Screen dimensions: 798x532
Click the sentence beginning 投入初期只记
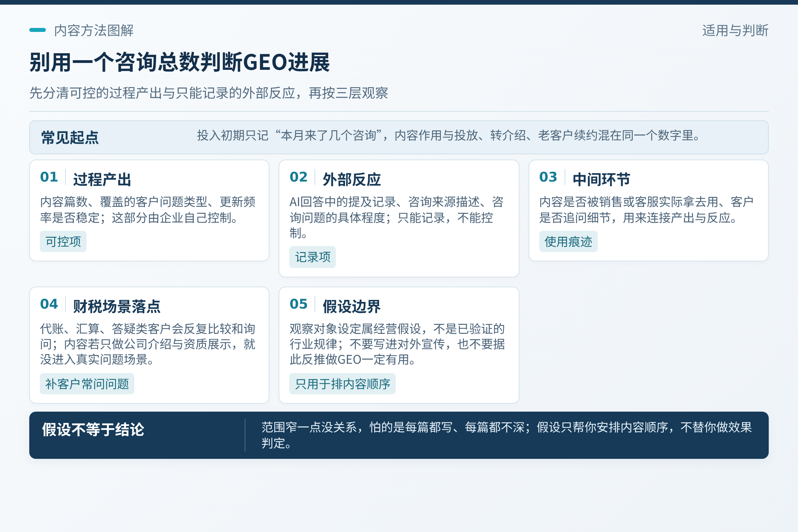(x=449, y=135)
